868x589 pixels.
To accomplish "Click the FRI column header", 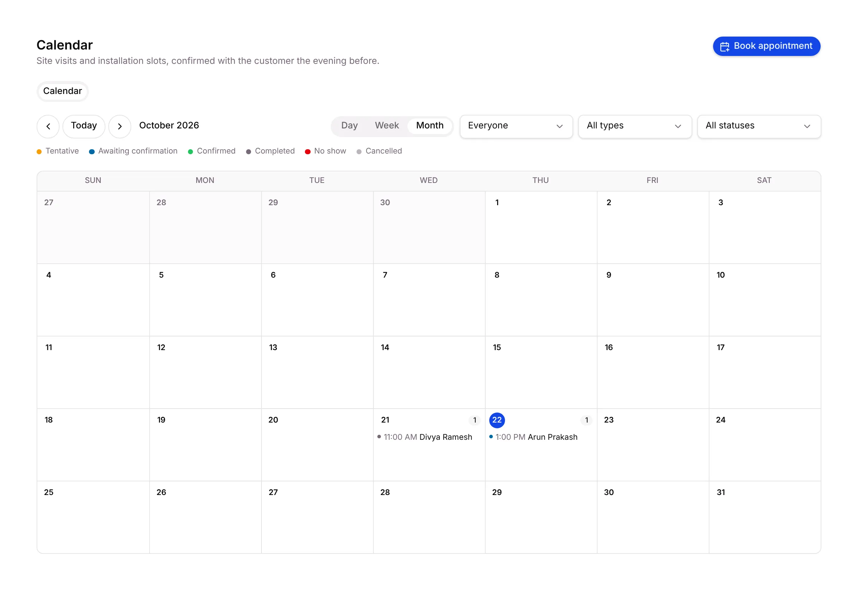I will tap(653, 180).
